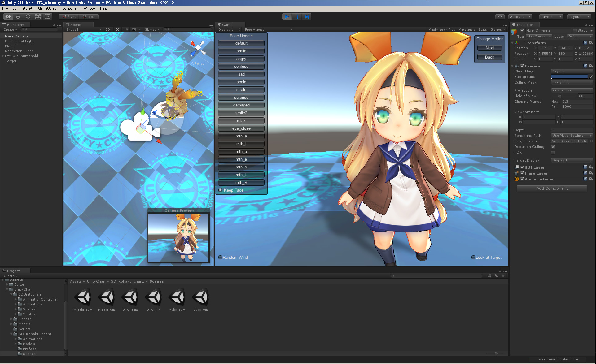Open scene effects image icon

tap(134, 30)
